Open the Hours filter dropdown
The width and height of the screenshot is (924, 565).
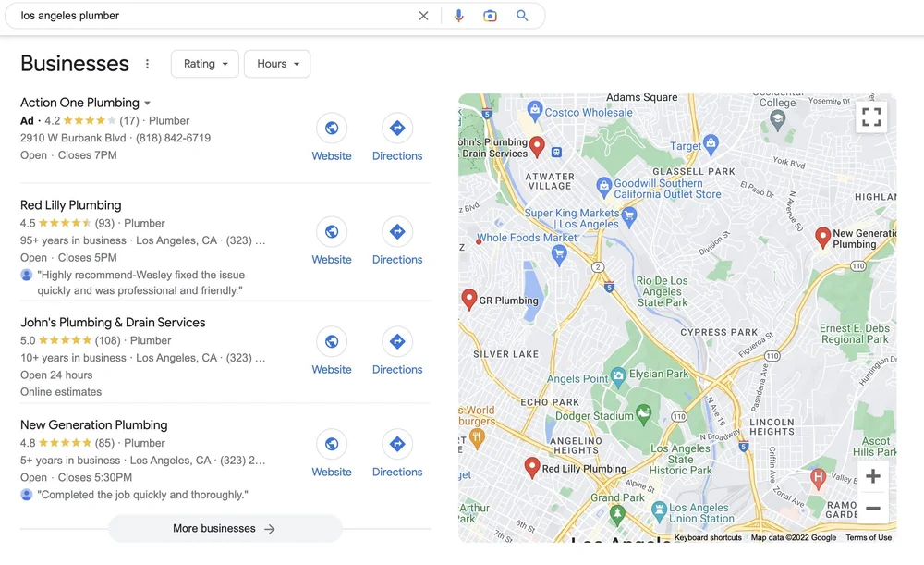277,64
